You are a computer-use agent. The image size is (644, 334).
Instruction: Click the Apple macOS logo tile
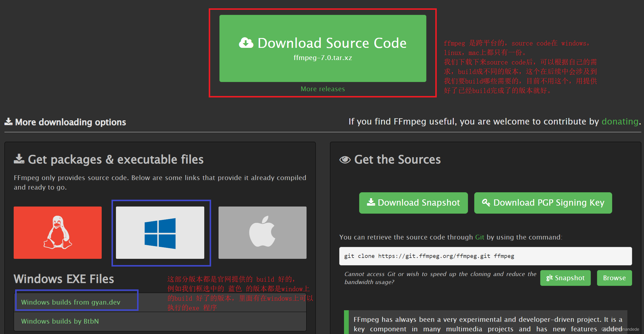[262, 232]
